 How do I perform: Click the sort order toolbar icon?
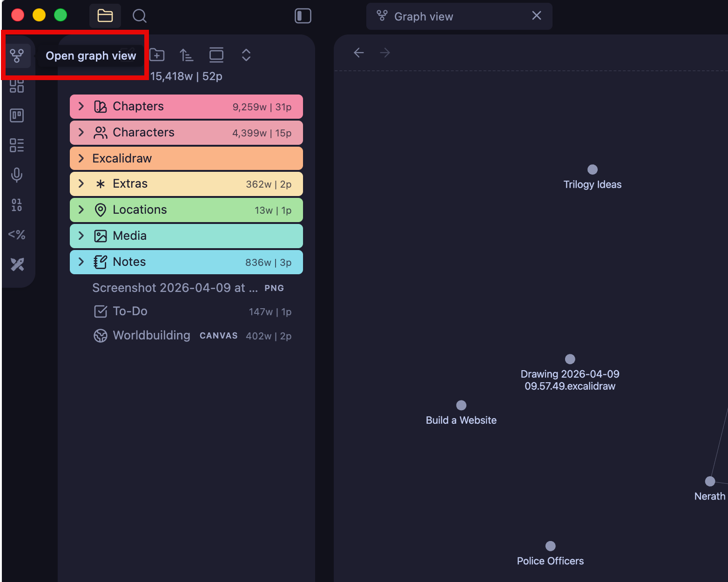click(x=186, y=55)
